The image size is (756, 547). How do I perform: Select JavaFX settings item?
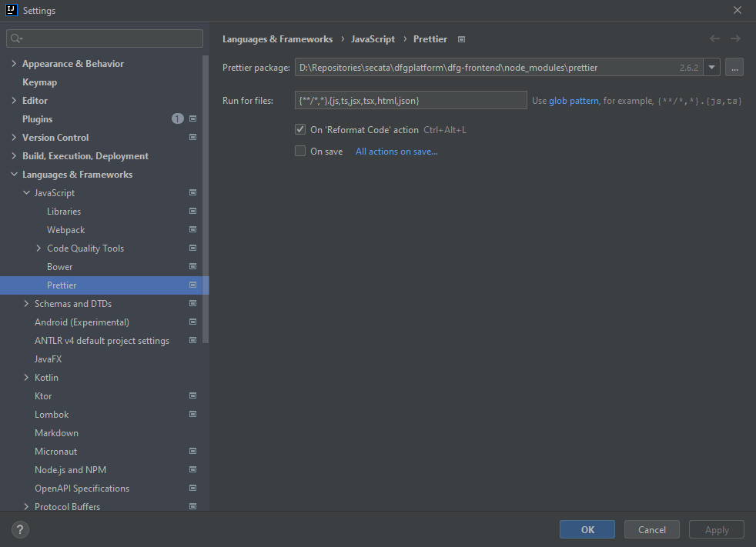click(x=49, y=359)
